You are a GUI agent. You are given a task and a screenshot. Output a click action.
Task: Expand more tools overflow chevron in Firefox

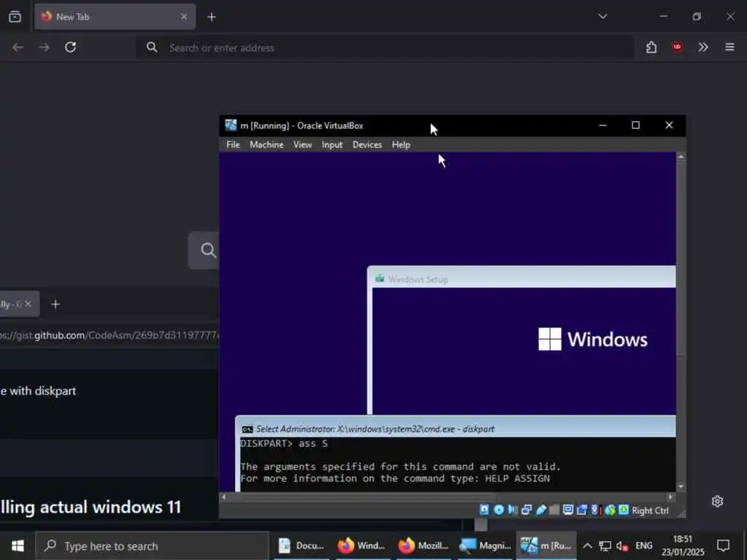pyautogui.click(x=703, y=47)
